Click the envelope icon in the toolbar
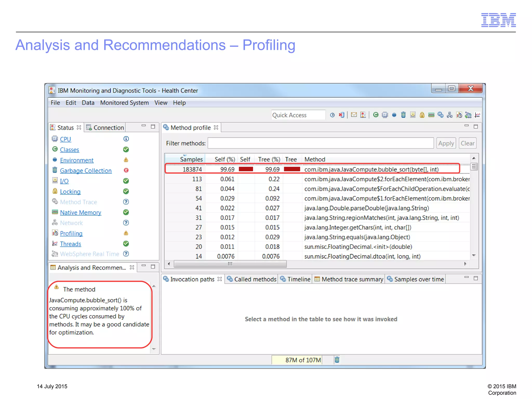532x399 pixels. click(x=354, y=115)
